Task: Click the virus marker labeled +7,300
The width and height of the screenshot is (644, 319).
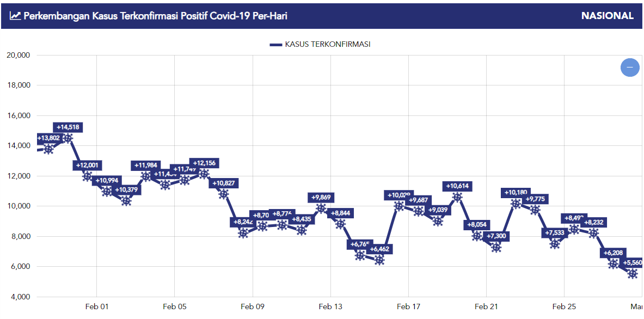Action: [496, 247]
